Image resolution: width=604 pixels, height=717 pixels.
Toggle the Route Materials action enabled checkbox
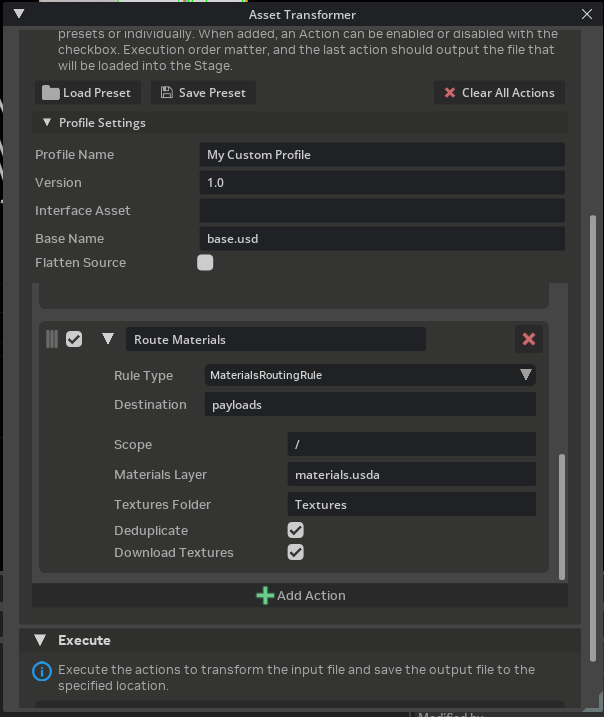pyautogui.click(x=74, y=339)
